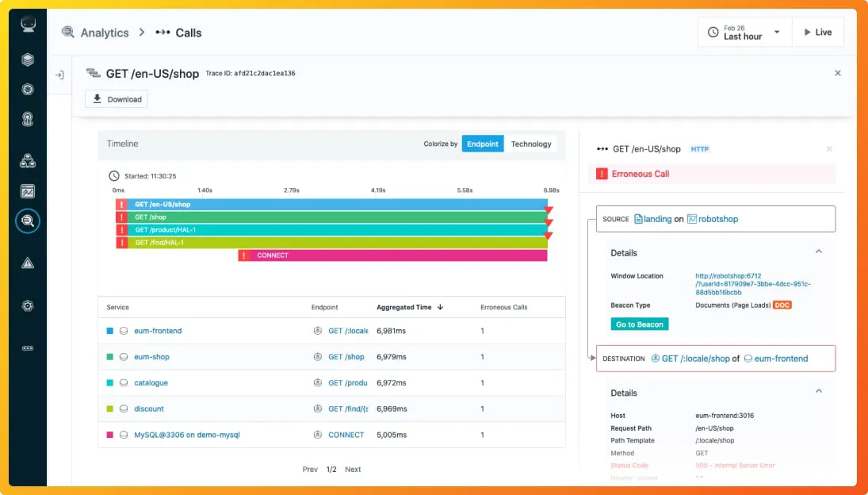
Task: Click the collapse panel arrow icon
Action: 59,75
